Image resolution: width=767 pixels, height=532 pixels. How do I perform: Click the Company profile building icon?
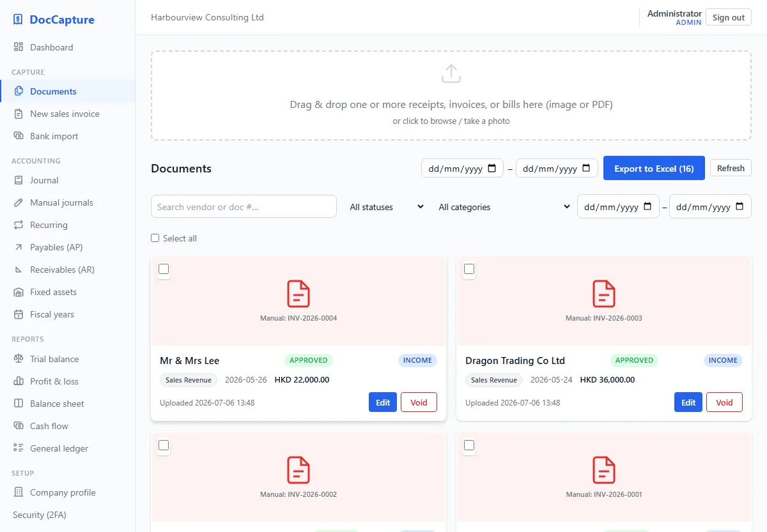(19, 492)
